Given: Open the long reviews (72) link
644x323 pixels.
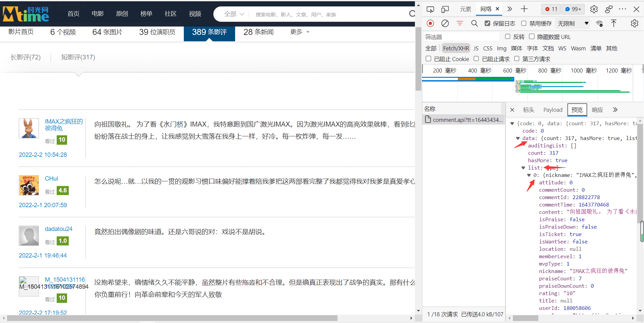Looking at the screenshot, I should coord(25,57).
